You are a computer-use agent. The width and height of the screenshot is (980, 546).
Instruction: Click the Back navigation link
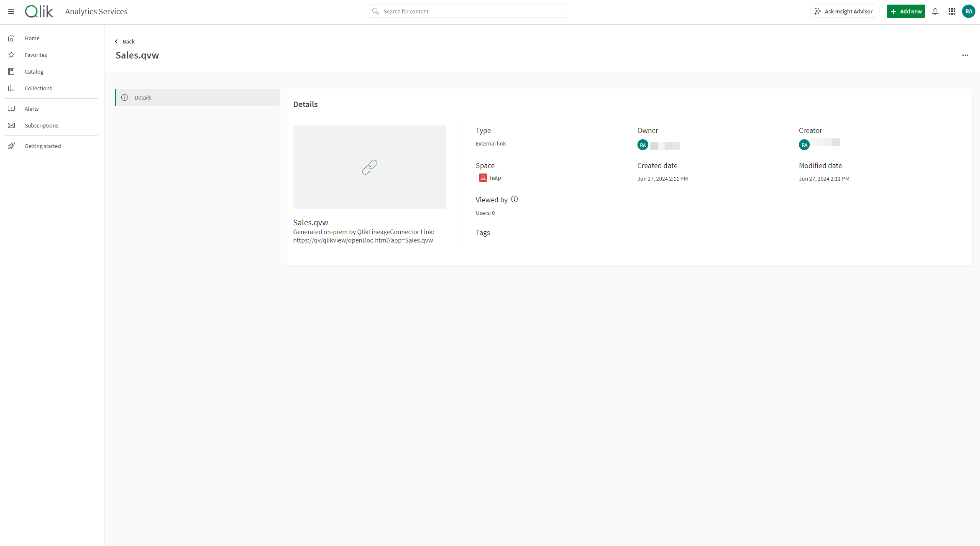[x=124, y=42]
